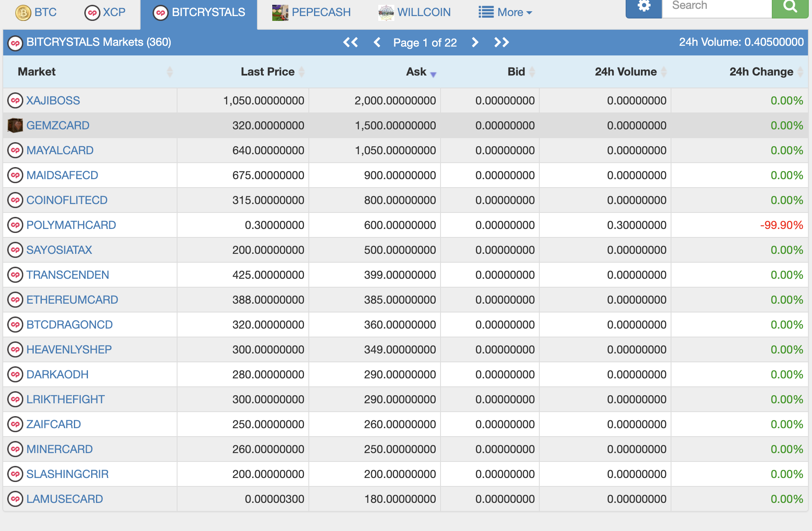Screen dimensions: 812x531
Task: Switch to the PEPECASH tab
Action: point(311,13)
